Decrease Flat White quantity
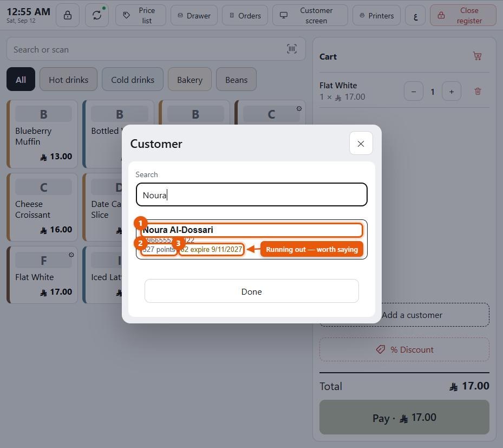Screen dimensions: 503x448 pyautogui.click(x=414, y=92)
